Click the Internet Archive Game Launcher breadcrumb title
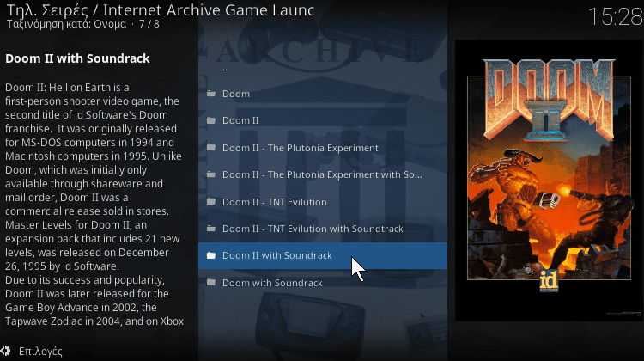 (209, 9)
